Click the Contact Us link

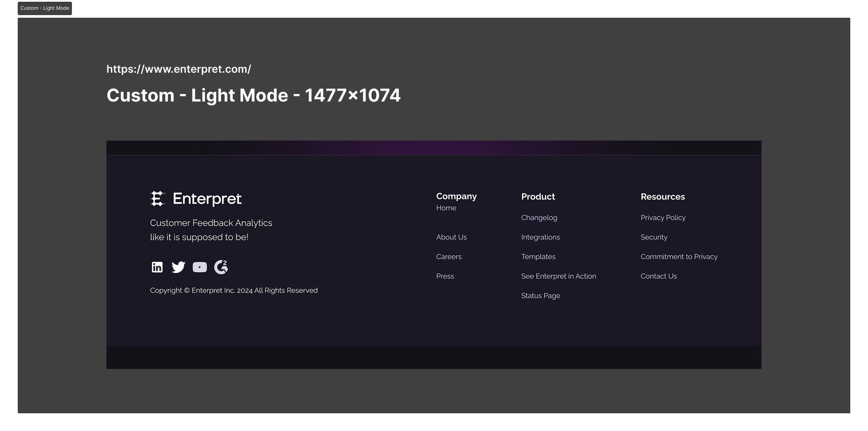pyautogui.click(x=659, y=276)
